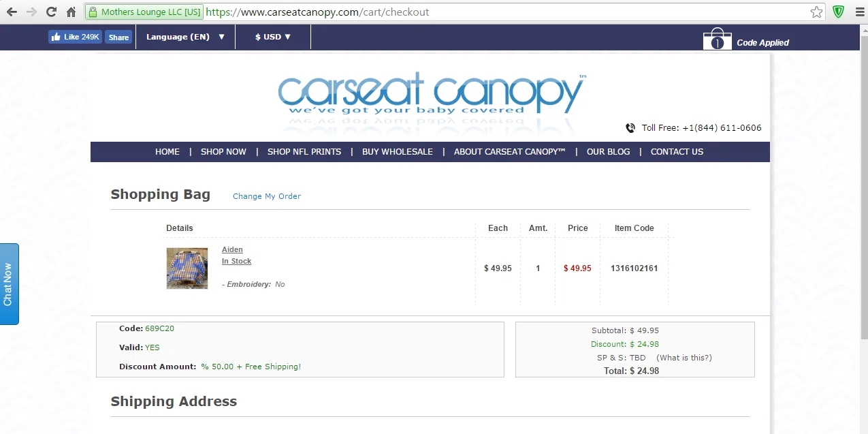
Task: Select the coupon code 689C20 text
Action: [159, 328]
